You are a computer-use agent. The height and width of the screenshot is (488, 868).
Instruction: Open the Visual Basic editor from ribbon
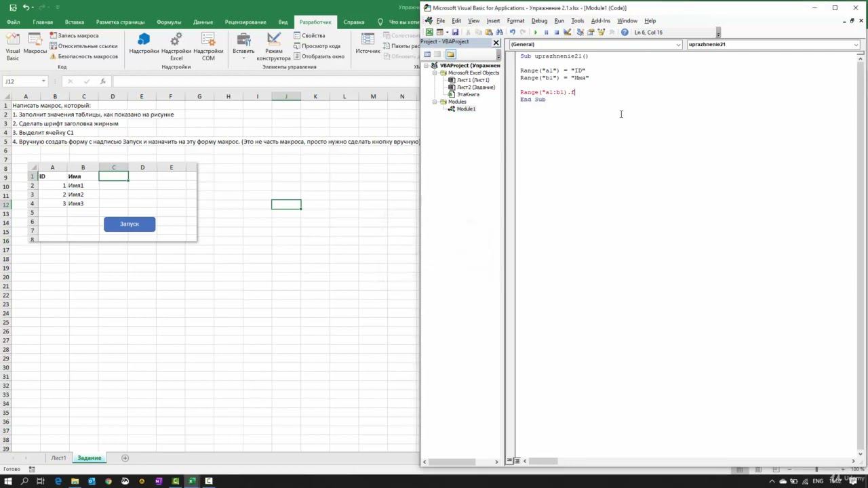(x=13, y=45)
